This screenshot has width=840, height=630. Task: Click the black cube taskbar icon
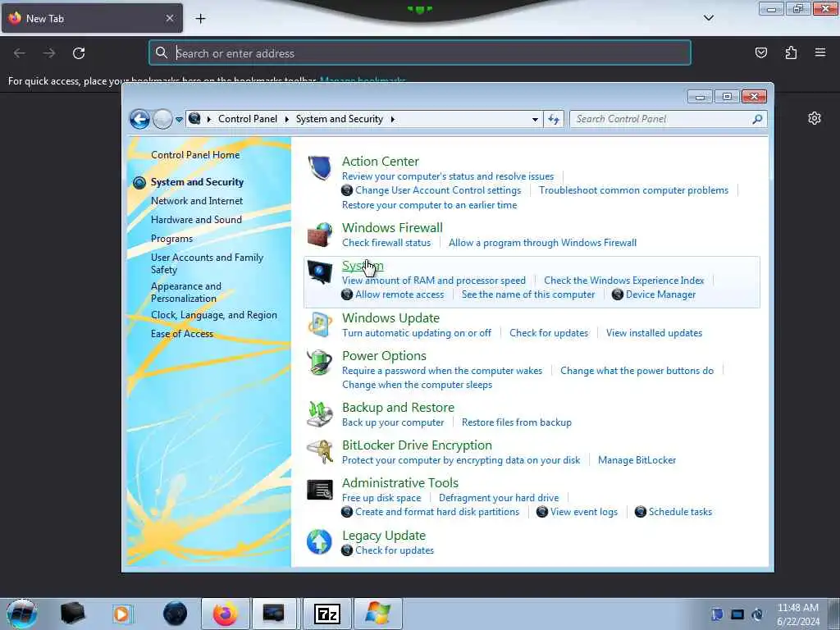tap(72, 614)
